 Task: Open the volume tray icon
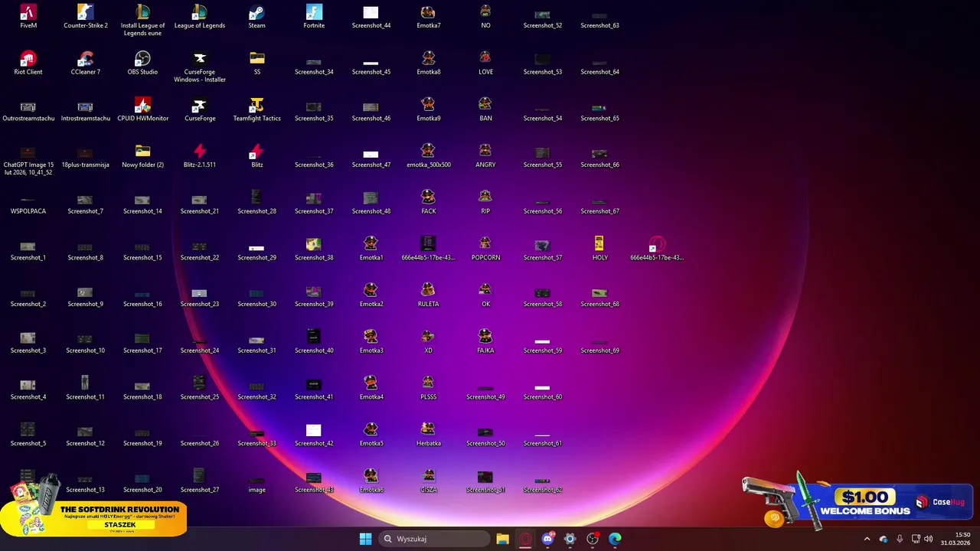click(x=929, y=539)
